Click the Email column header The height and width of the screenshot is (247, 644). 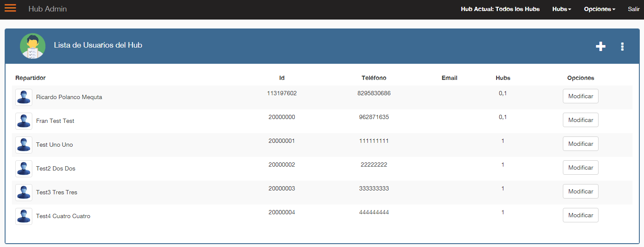449,78
